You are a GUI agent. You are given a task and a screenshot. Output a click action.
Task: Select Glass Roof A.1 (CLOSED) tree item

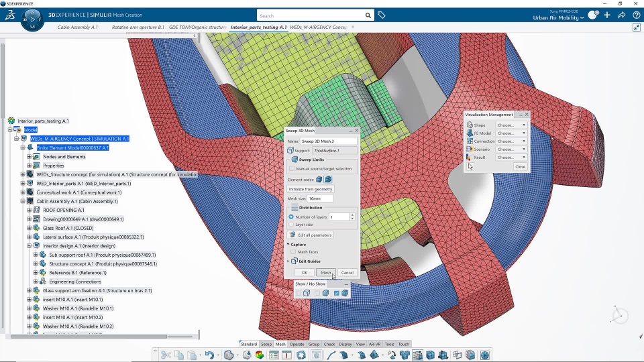click(x=68, y=228)
